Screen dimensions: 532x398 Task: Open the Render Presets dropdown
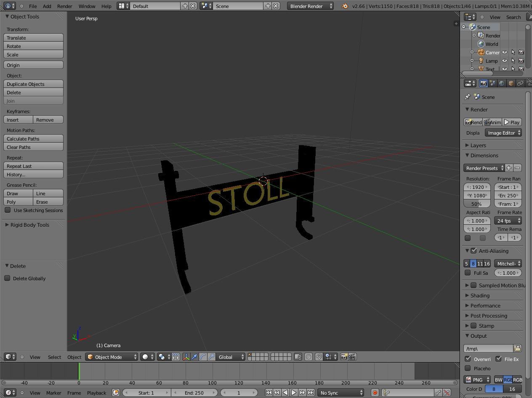tap(484, 168)
